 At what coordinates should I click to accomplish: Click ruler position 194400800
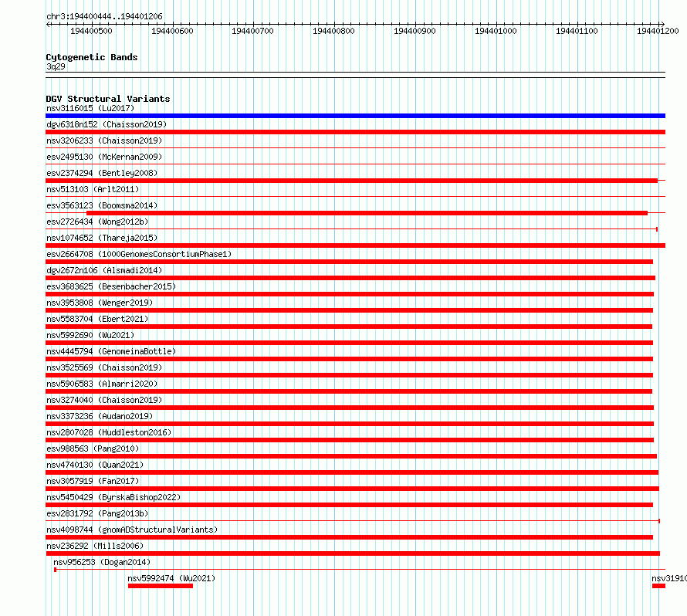tap(334, 31)
